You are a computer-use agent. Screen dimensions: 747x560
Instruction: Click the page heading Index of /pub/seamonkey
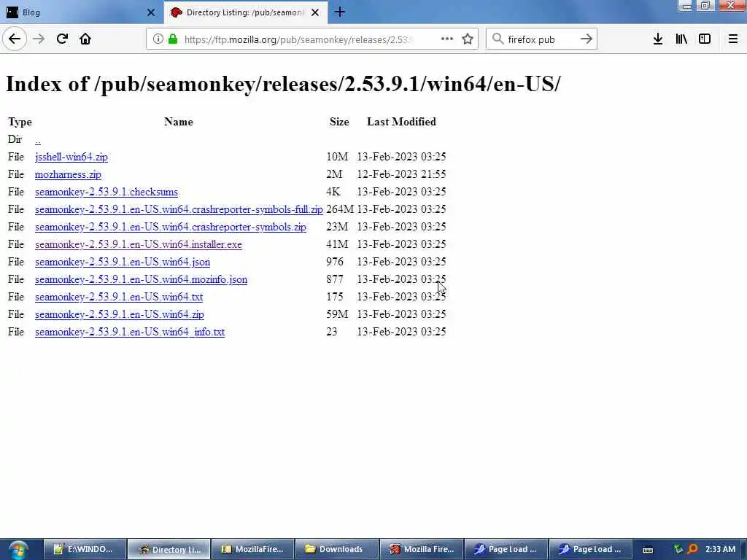coord(283,84)
